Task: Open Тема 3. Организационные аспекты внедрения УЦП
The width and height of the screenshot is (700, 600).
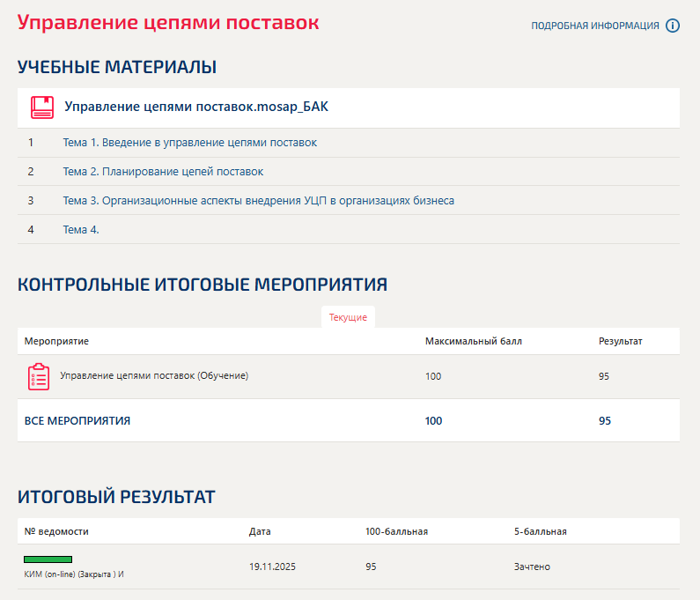Action: 259,201
